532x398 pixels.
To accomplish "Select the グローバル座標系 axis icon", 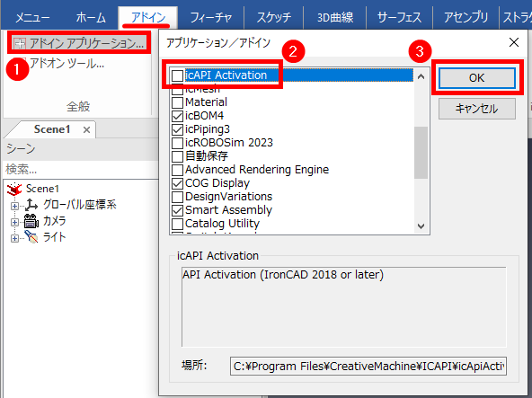I will click(x=31, y=205).
